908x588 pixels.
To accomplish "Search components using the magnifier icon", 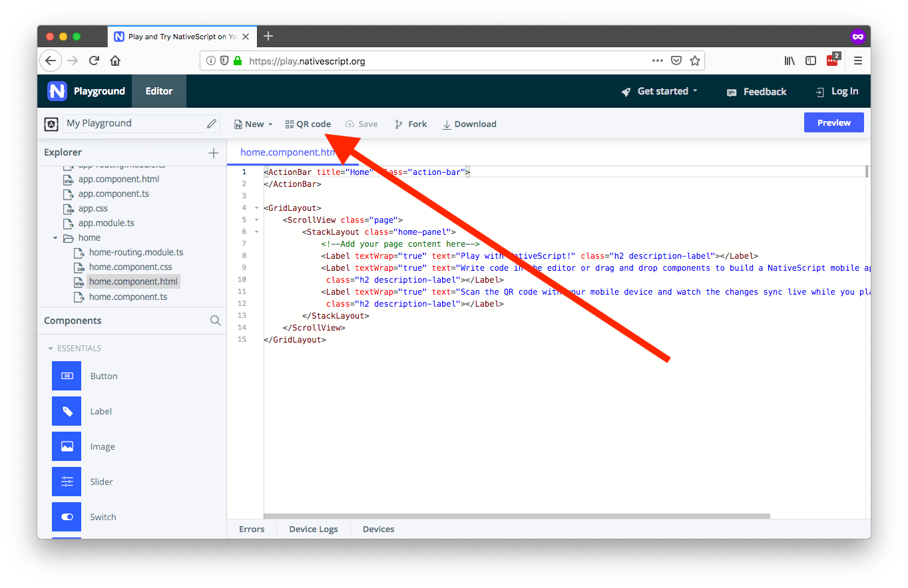I will tap(215, 321).
